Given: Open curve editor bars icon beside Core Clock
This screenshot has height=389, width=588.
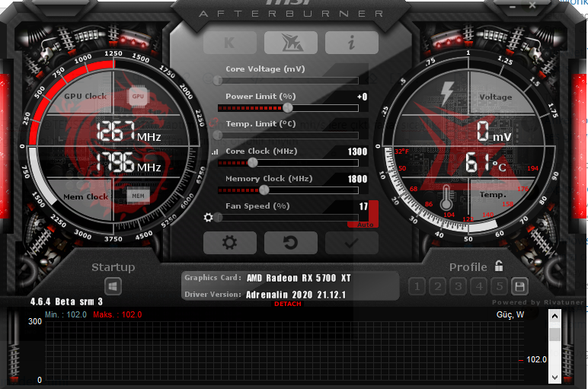Looking at the screenshot, I should [215, 151].
